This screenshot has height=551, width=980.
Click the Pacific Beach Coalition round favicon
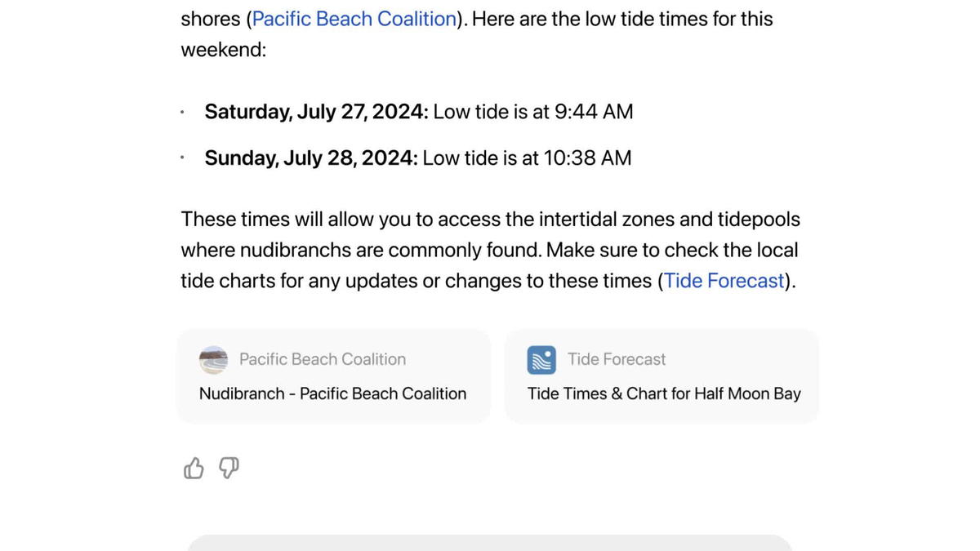click(213, 360)
